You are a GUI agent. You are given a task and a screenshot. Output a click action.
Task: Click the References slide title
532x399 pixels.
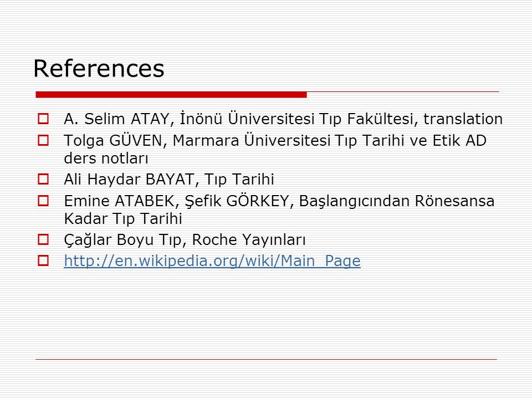click(99, 69)
